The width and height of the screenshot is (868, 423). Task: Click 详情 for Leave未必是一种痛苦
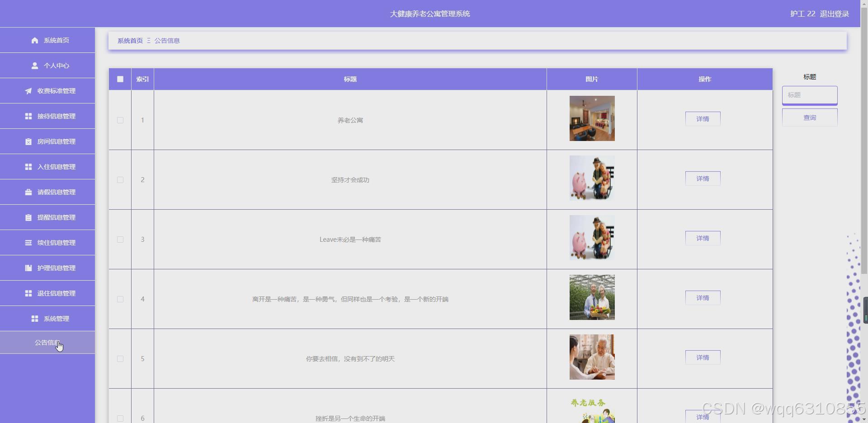[x=703, y=238]
